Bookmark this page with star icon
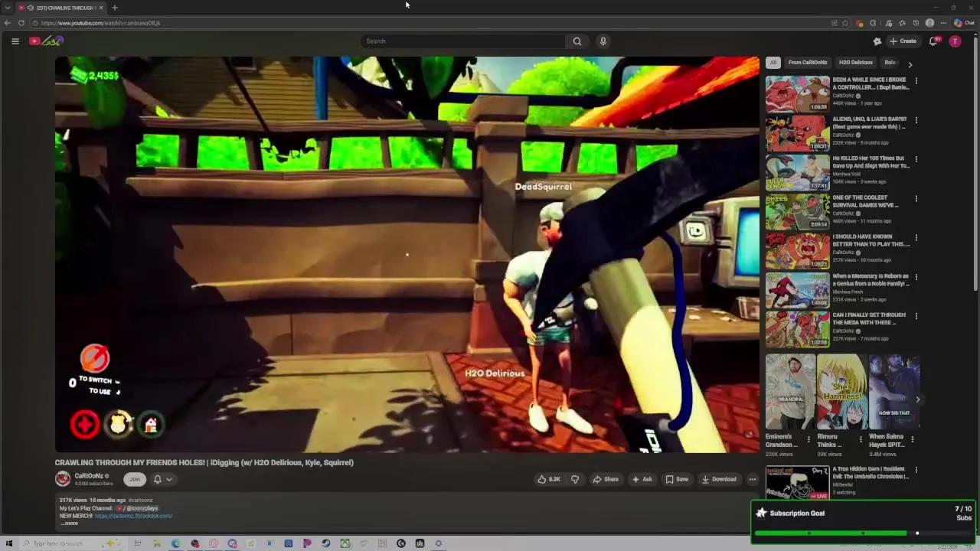Viewport: 980px width, 551px height. [x=845, y=23]
